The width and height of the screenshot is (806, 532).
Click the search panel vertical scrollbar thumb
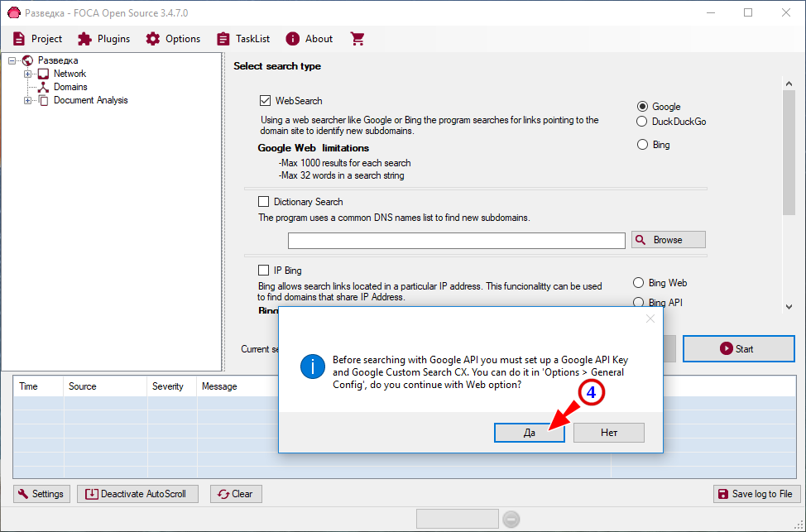point(789,153)
